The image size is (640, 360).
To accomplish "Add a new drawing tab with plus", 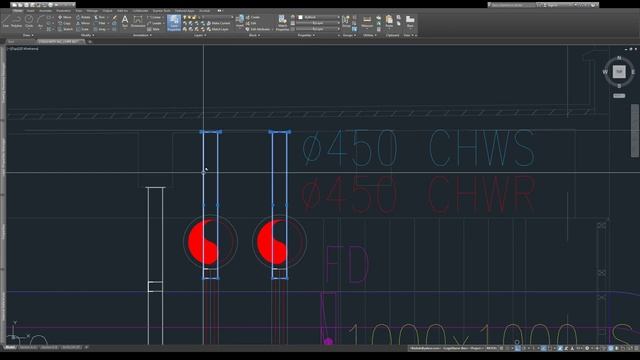I will tap(90, 42).
